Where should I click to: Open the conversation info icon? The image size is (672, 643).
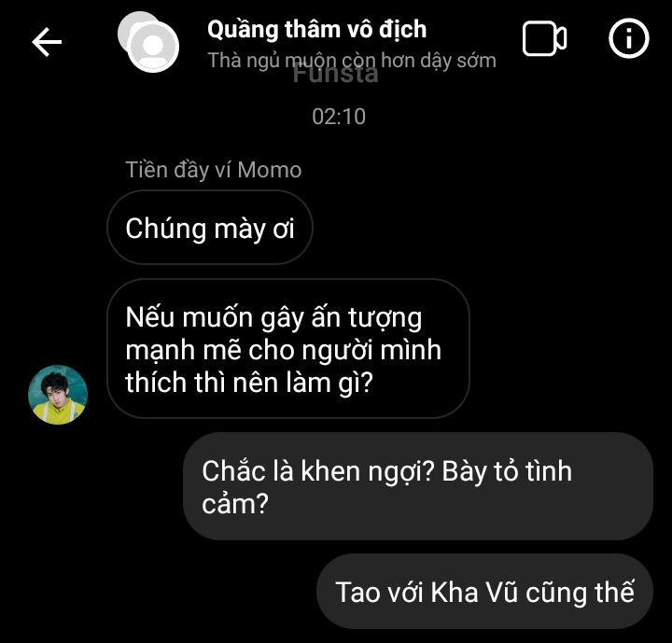(628, 38)
